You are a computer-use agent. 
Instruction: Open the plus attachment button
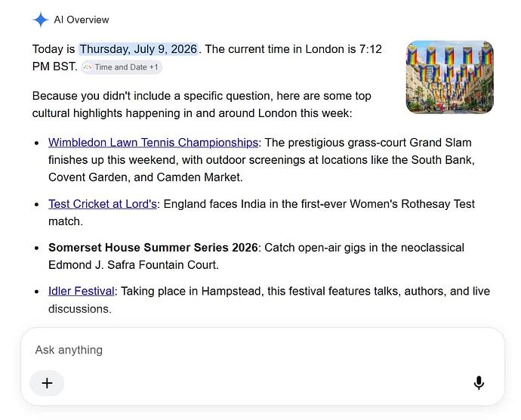(47, 383)
